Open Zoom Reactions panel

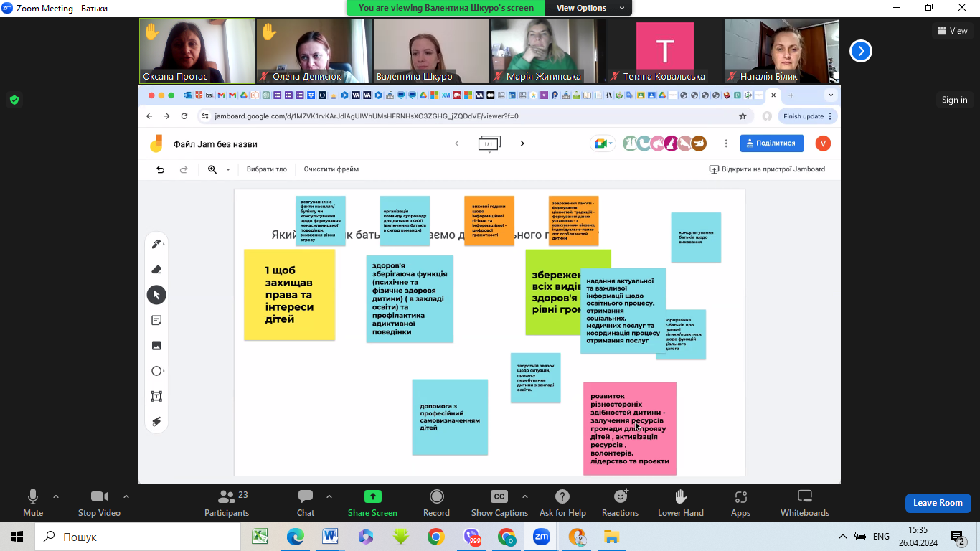[x=620, y=502]
